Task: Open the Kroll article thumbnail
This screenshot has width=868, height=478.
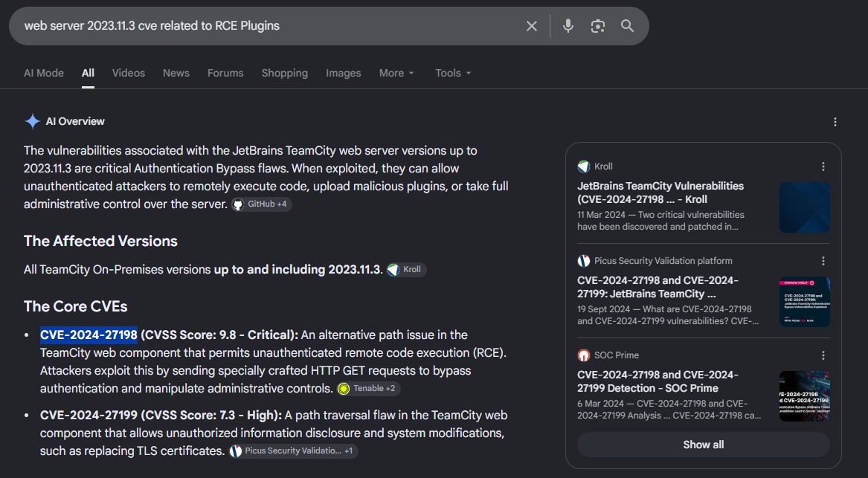Action: [x=804, y=207]
